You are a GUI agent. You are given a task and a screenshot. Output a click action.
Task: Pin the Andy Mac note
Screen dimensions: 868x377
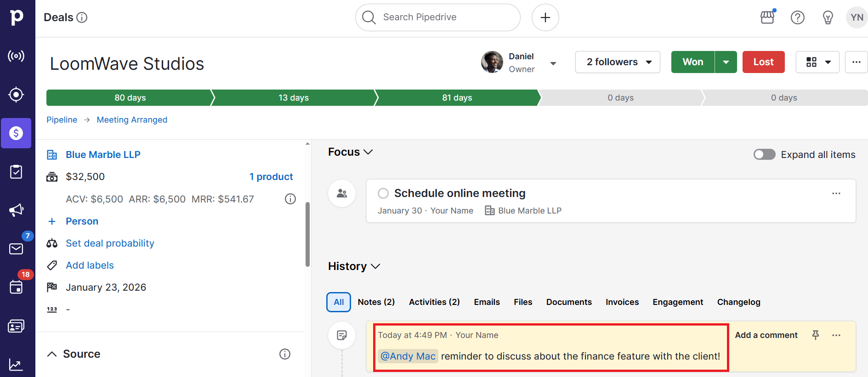pyautogui.click(x=816, y=335)
